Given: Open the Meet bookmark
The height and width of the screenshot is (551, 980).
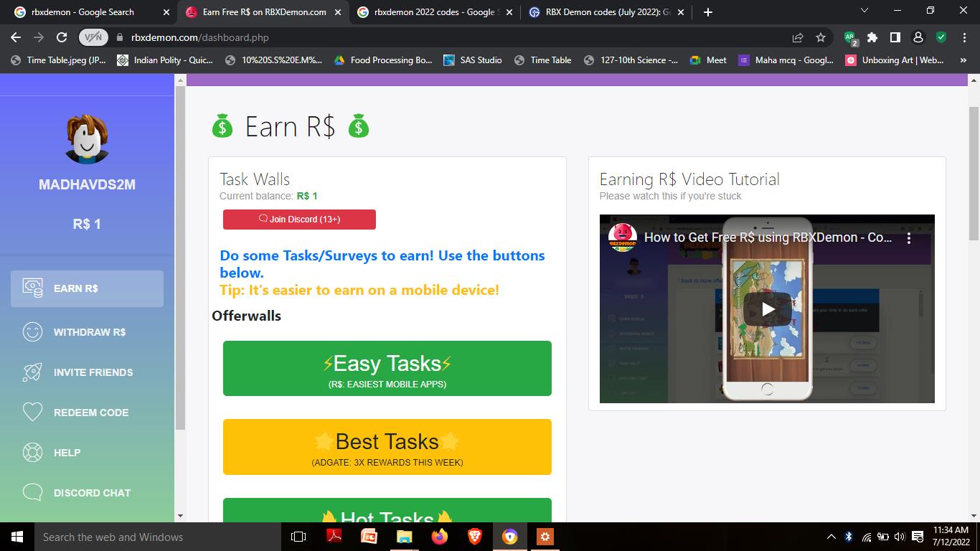Looking at the screenshot, I should (x=708, y=60).
